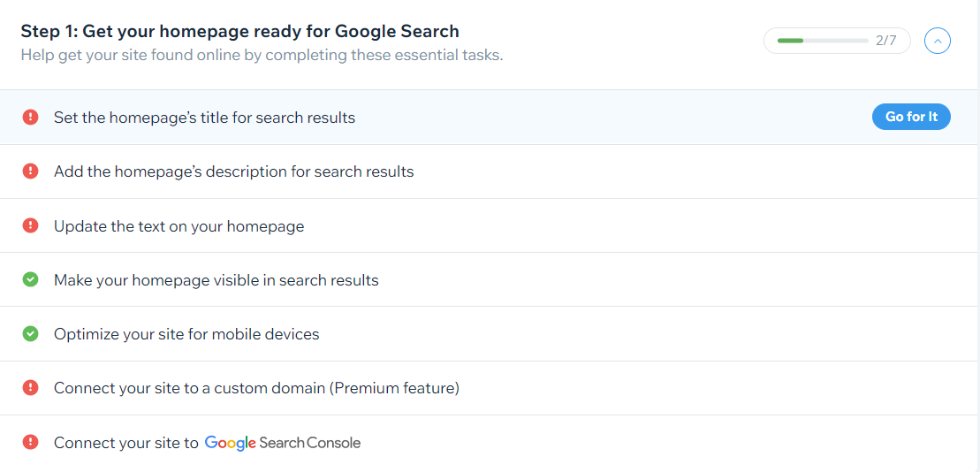Click the 2/7 progress bar indicator
The width and height of the screenshot is (980, 472).
click(x=837, y=42)
